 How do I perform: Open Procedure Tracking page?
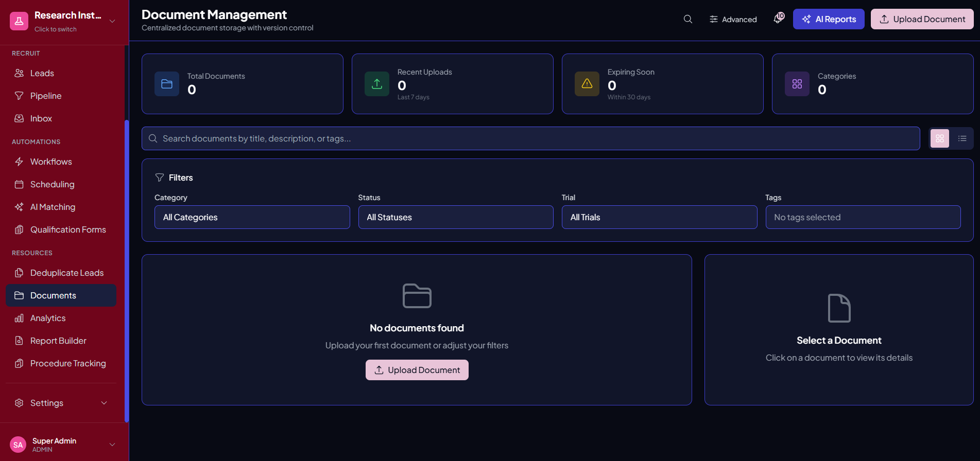click(x=61, y=363)
